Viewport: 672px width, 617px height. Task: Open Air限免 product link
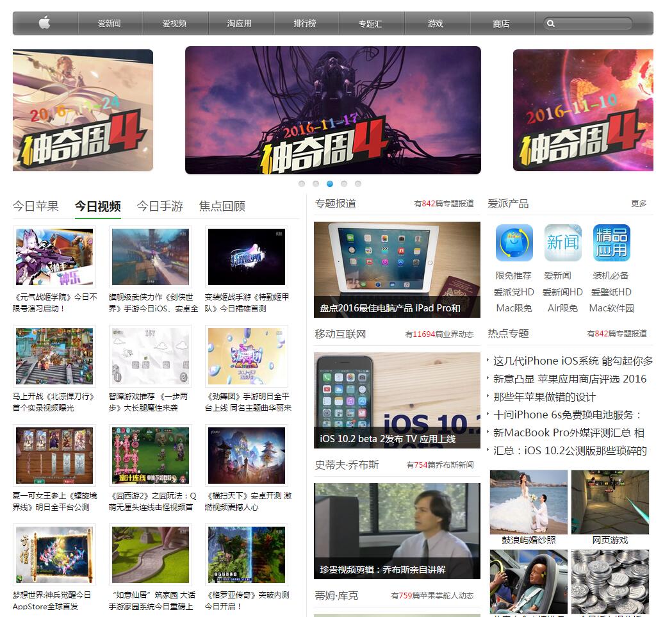(x=562, y=308)
